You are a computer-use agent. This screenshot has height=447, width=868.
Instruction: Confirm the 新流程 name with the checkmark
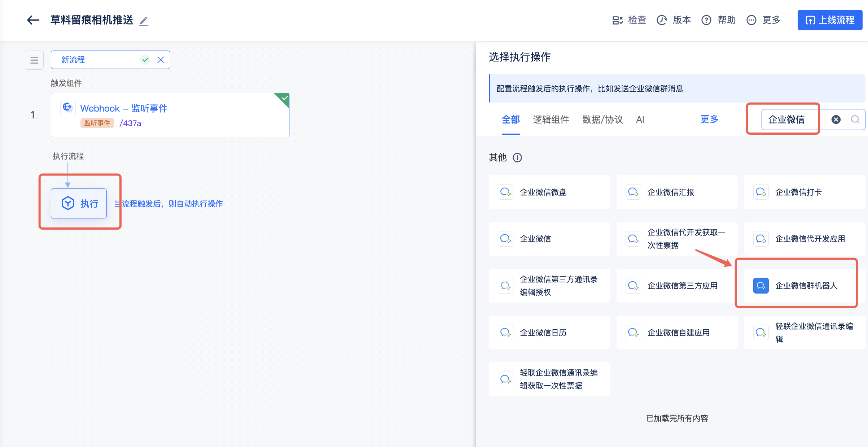pyautogui.click(x=145, y=60)
